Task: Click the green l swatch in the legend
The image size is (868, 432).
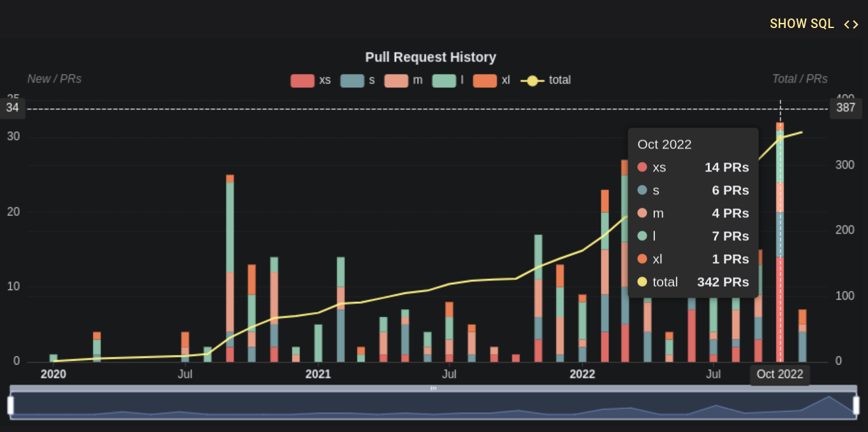Action: click(x=445, y=80)
